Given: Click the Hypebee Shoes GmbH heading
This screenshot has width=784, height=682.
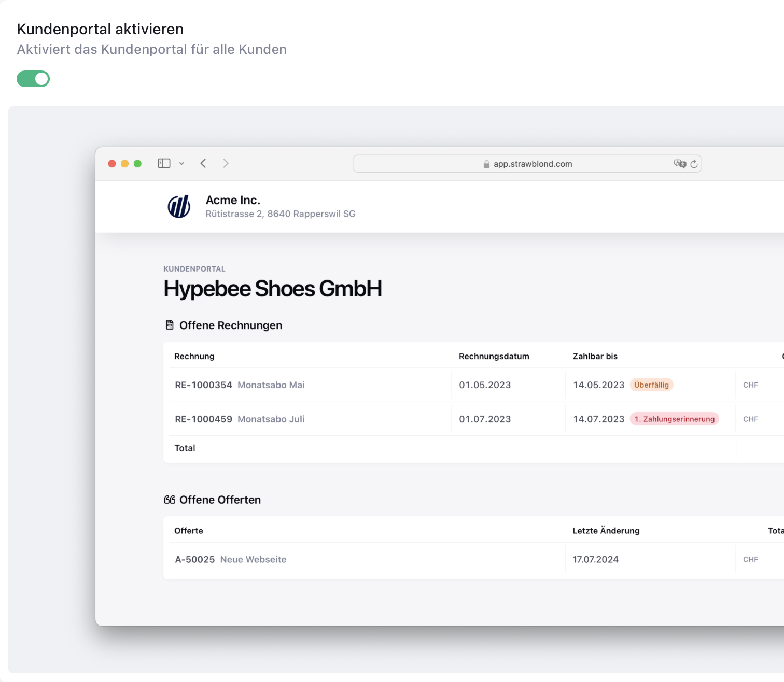Looking at the screenshot, I should pyautogui.click(x=273, y=289).
